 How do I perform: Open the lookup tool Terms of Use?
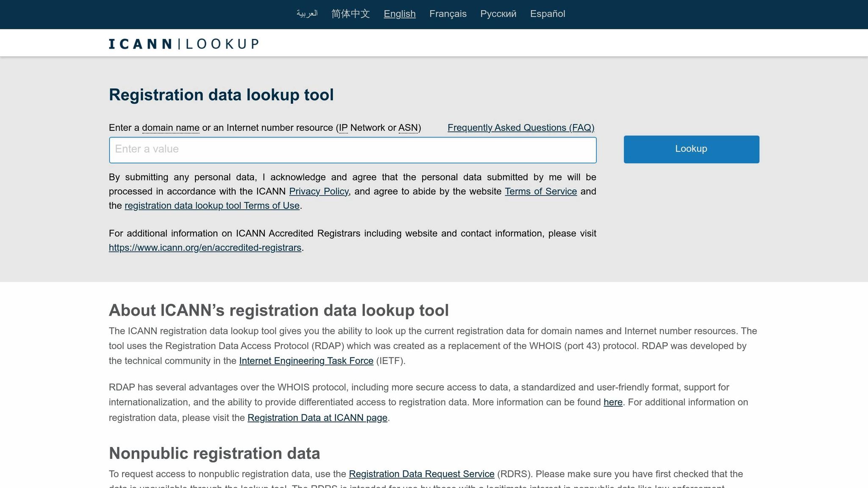[212, 205]
